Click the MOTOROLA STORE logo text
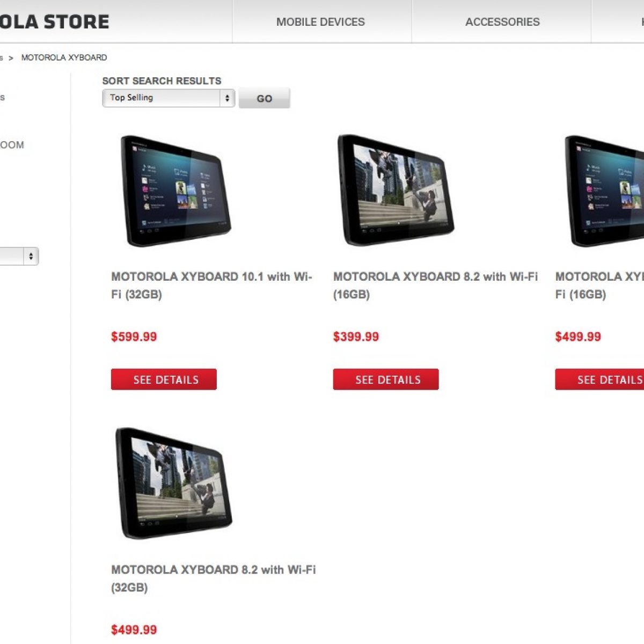 pos(54,21)
